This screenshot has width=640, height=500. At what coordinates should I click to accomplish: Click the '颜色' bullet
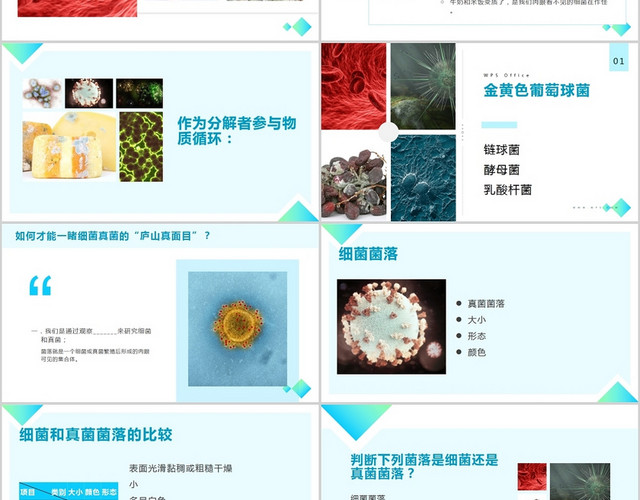point(477,353)
